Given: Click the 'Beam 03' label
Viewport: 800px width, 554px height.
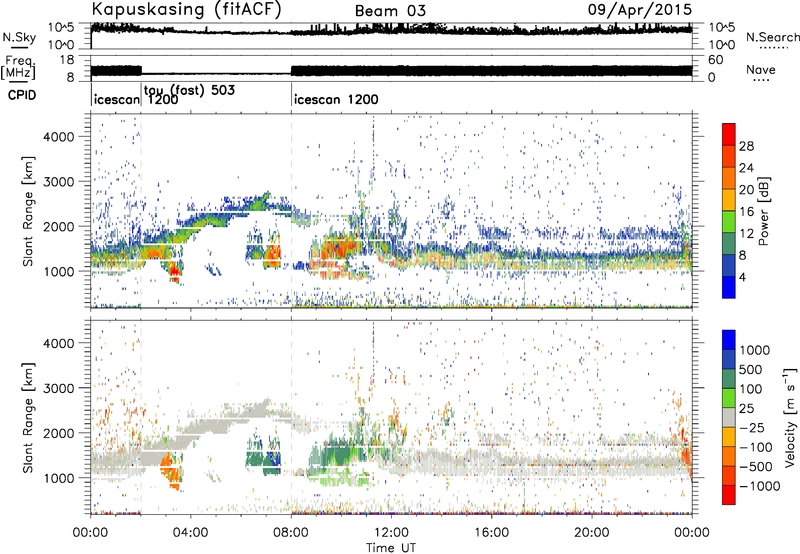Looking at the screenshot, I should click(x=390, y=11).
